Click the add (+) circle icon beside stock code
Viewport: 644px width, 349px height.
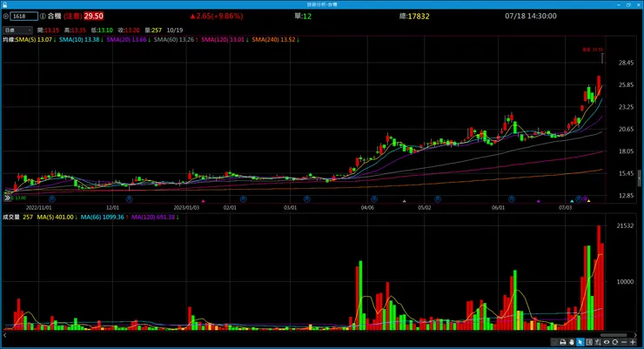coord(6,17)
